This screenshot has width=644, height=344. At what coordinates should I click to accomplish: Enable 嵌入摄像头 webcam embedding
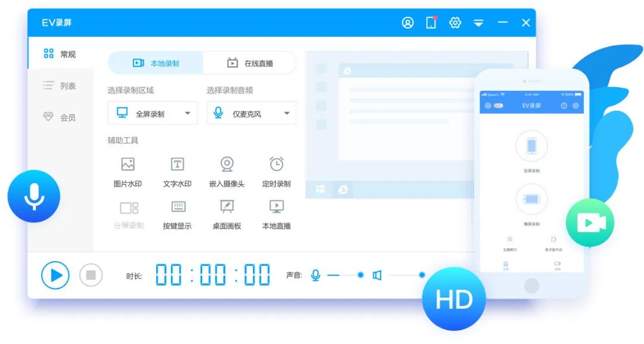227,172
